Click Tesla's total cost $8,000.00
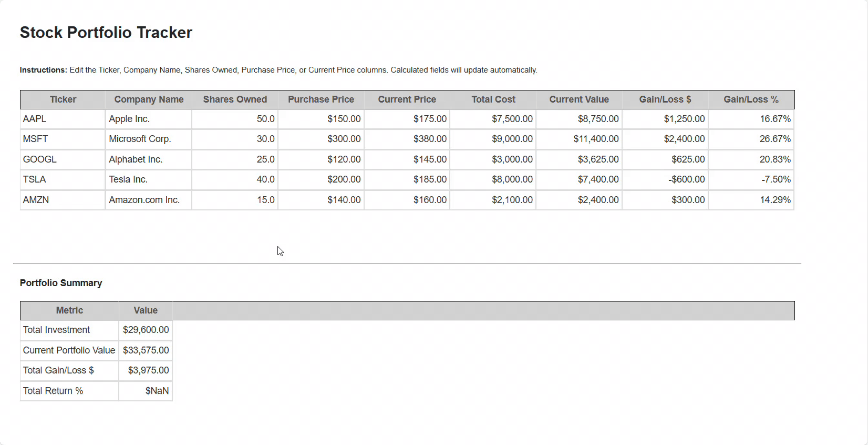This screenshot has height=445, width=868. click(x=493, y=180)
